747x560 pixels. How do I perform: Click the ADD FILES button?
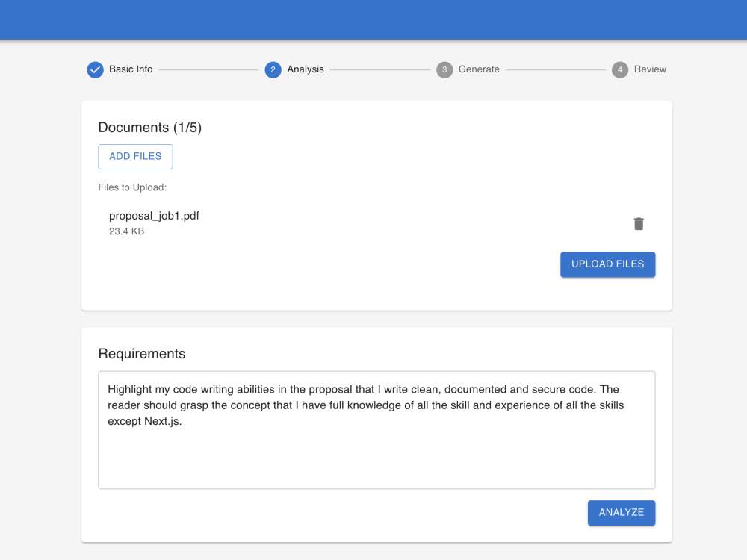pyautogui.click(x=135, y=156)
